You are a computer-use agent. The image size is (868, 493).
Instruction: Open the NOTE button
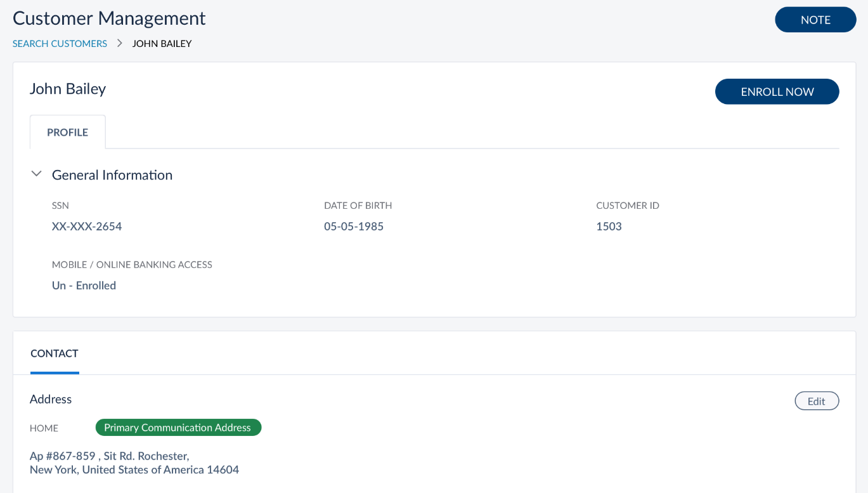tap(815, 20)
